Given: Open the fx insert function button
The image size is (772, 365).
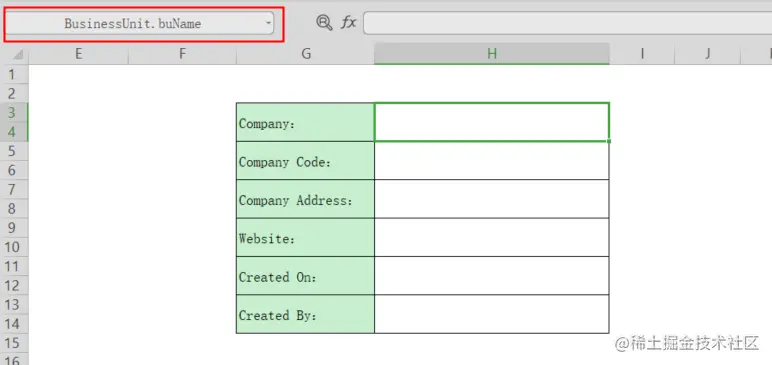Looking at the screenshot, I should (x=349, y=23).
